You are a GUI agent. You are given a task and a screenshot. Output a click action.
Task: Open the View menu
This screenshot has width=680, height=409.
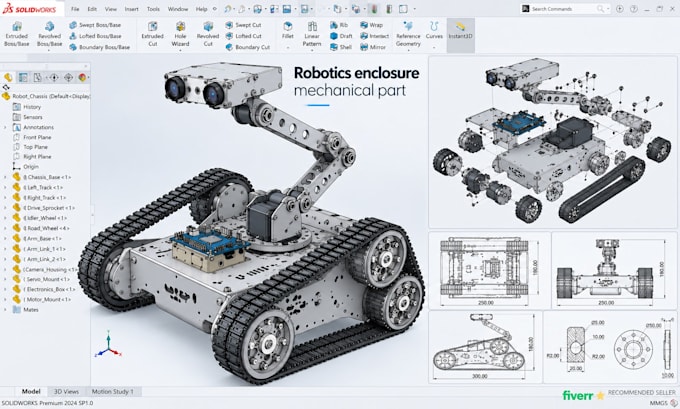click(111, 9)
